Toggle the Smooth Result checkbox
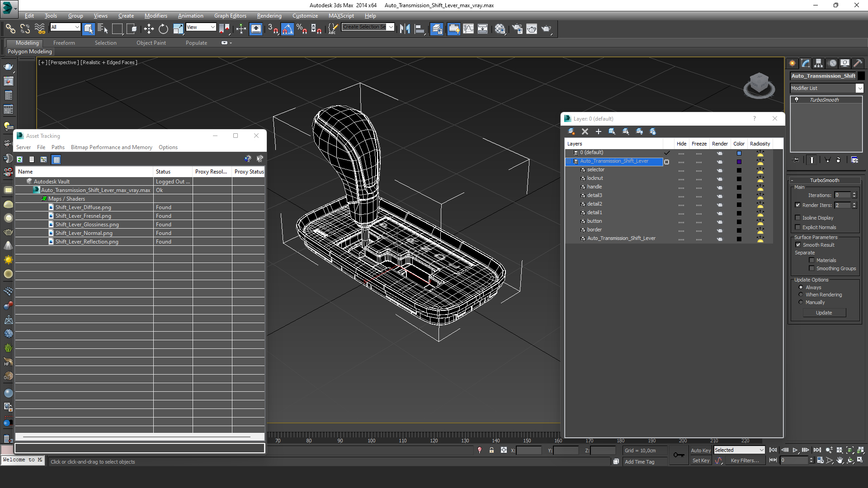Viewport: 868px width, 488px height. tap(798, 245)
